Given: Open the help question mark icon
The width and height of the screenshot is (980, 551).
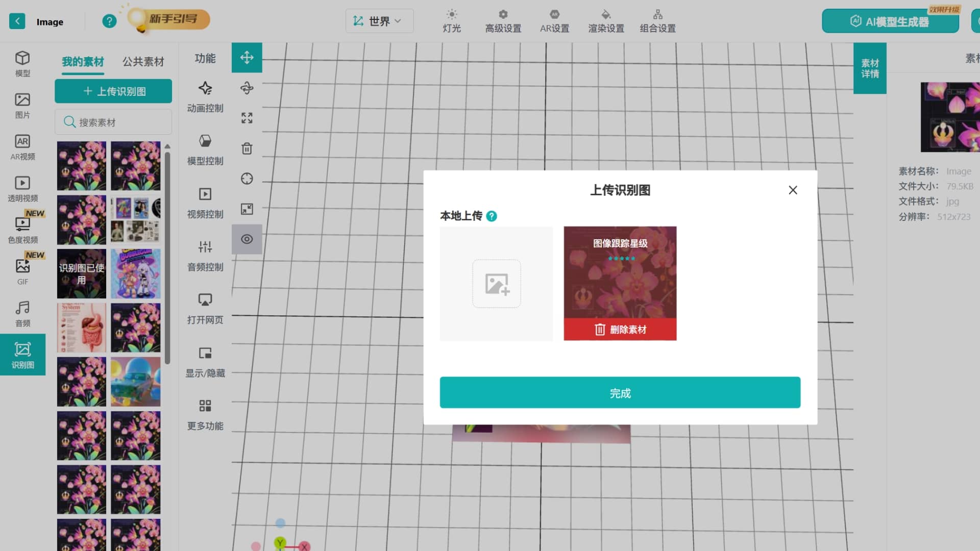Looking at the screenshot, I should pyautogui.click(x=109, y=21).
